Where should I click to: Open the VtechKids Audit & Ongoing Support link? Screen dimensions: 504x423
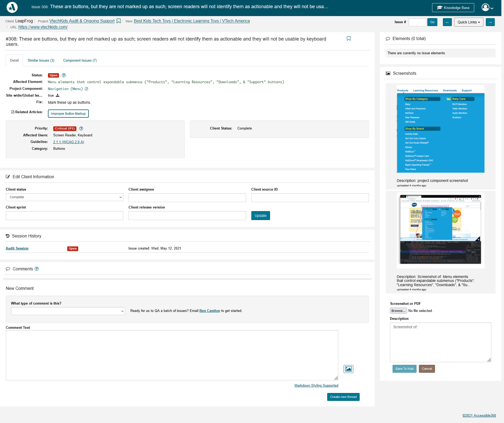click(x=82, y=21)
